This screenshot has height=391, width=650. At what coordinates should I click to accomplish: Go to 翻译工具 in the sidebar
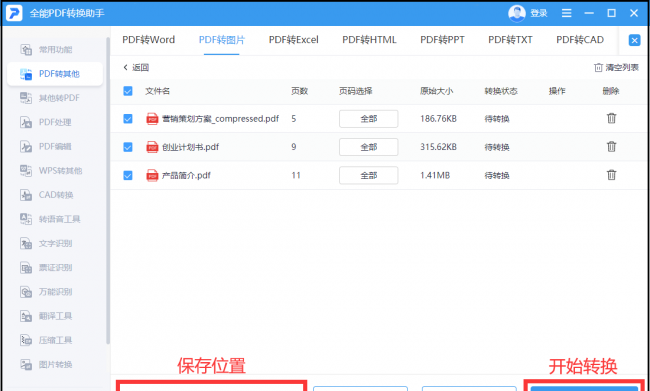46,316
